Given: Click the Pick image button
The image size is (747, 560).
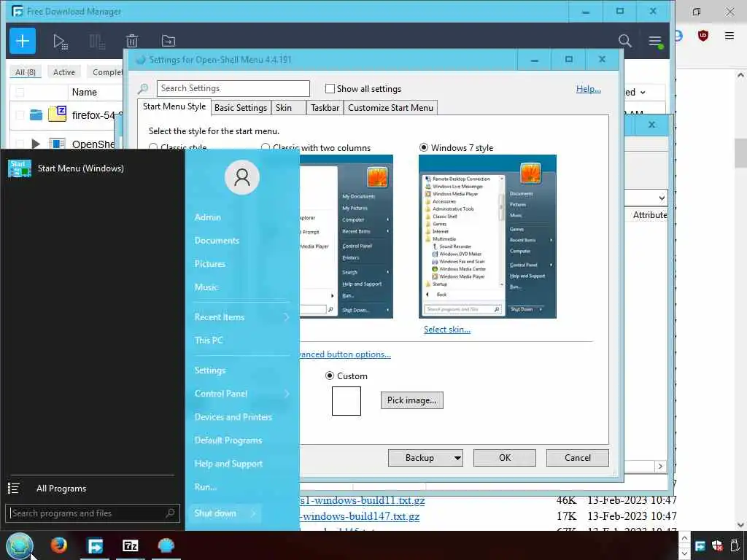Looking at the screenshot, I should (411, 400).
